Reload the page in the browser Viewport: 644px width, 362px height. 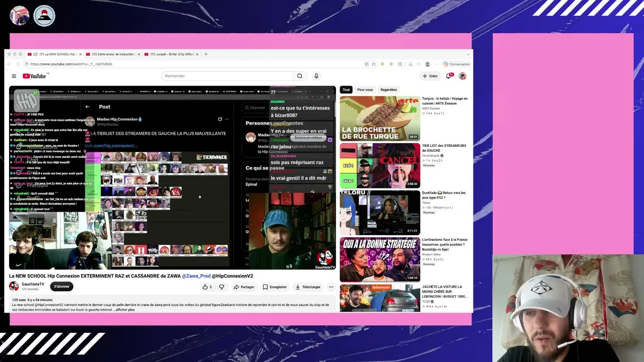pos(19,64)
